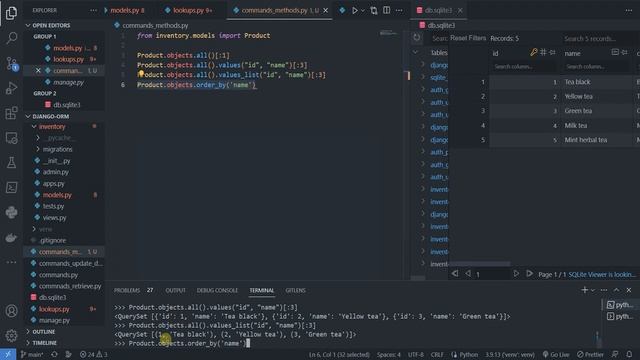Click Reset Filters in SQLite viewer
The width and height of the screenshot is (640, 360).
pos(468,38)
